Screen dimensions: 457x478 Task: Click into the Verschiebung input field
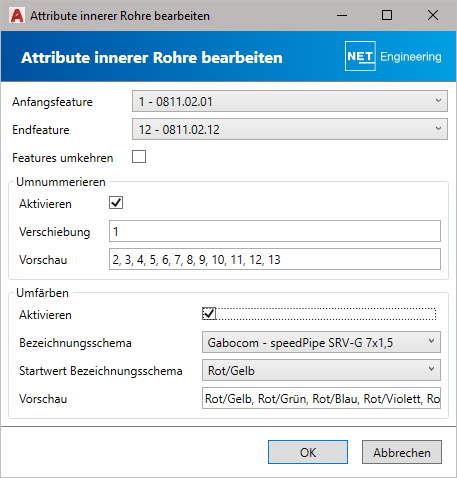coord(275,231)
